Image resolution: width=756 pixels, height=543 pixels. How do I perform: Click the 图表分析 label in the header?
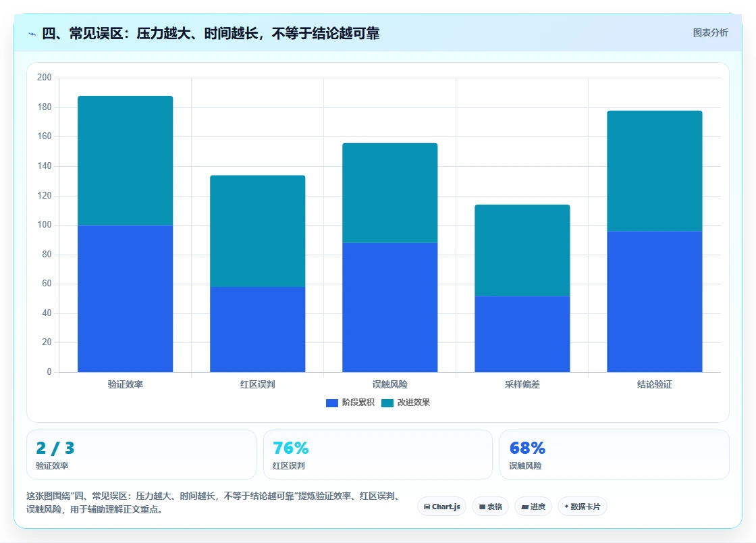pos(710,33)
